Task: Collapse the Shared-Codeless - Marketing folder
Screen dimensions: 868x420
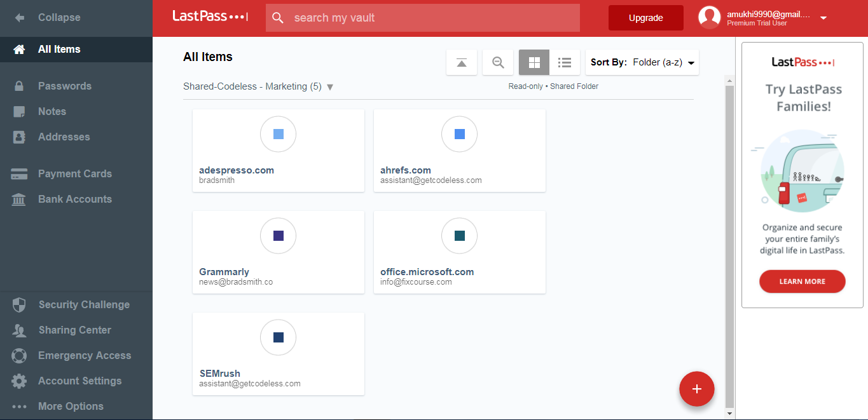Action: [x=330, y=87]
